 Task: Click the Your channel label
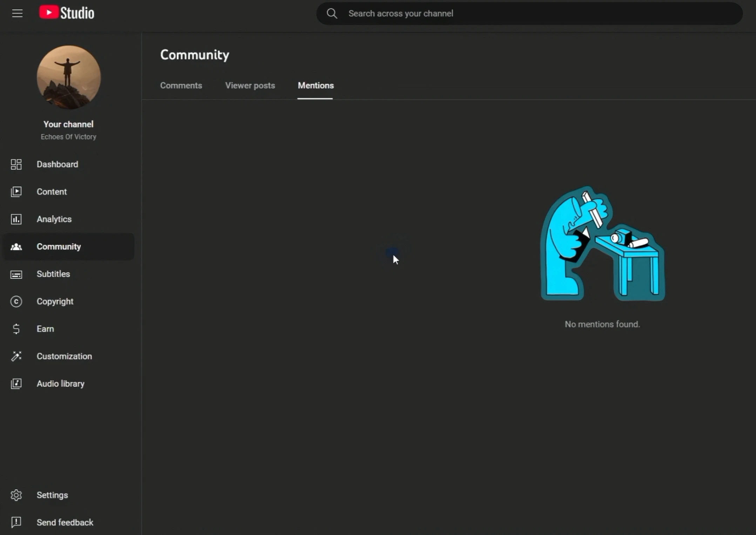[x=68, y=124]
